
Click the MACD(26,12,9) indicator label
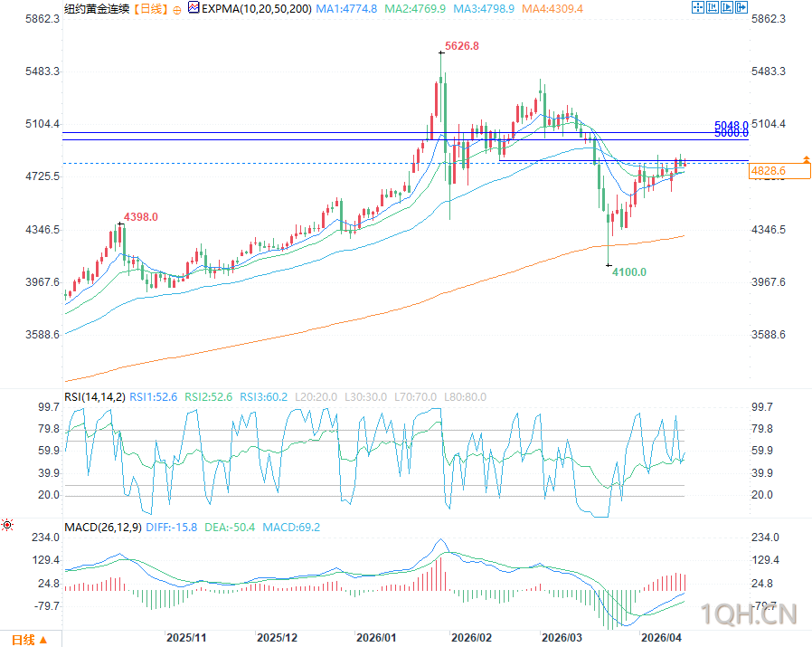102,528
